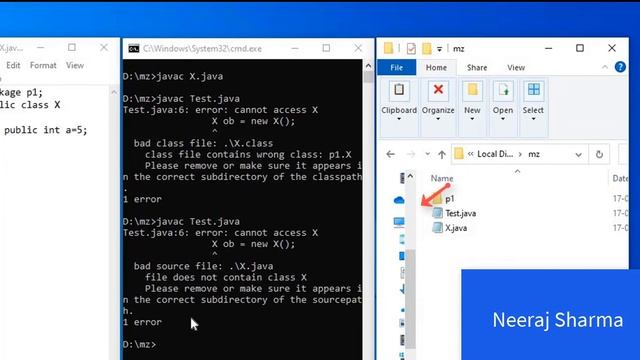Minimize the mz Explorer window
Screen dimensions: 640x360
549,48
